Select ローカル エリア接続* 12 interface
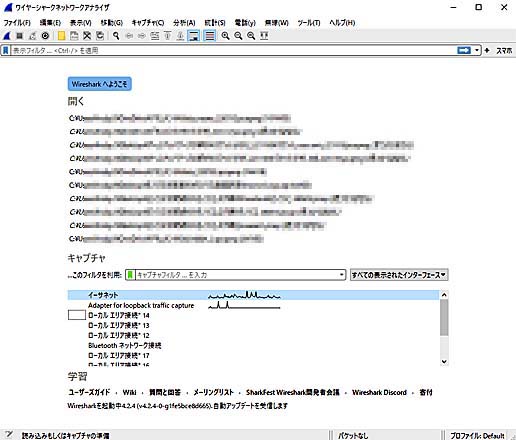The height and width of the screenshot is (440, 516). tap(253, 335)
